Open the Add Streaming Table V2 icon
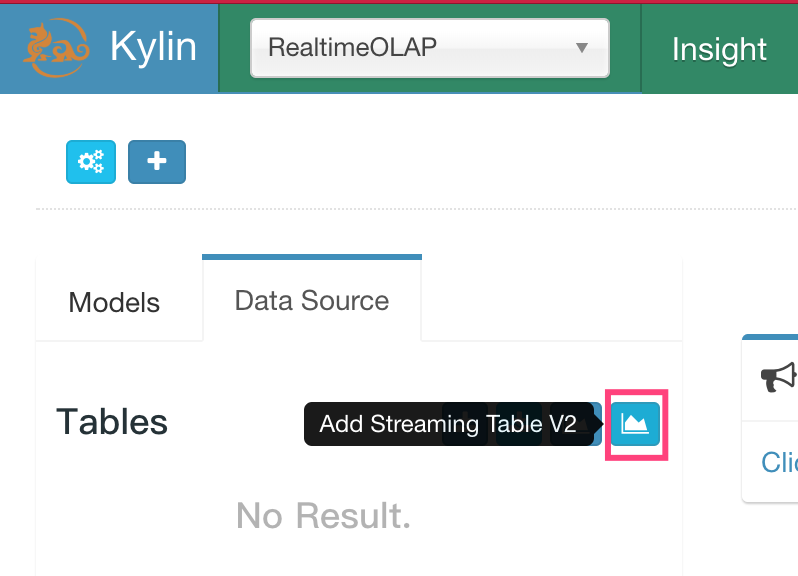Image resolution: width=798 pixels, height=576 pixels. pos(636,423)
